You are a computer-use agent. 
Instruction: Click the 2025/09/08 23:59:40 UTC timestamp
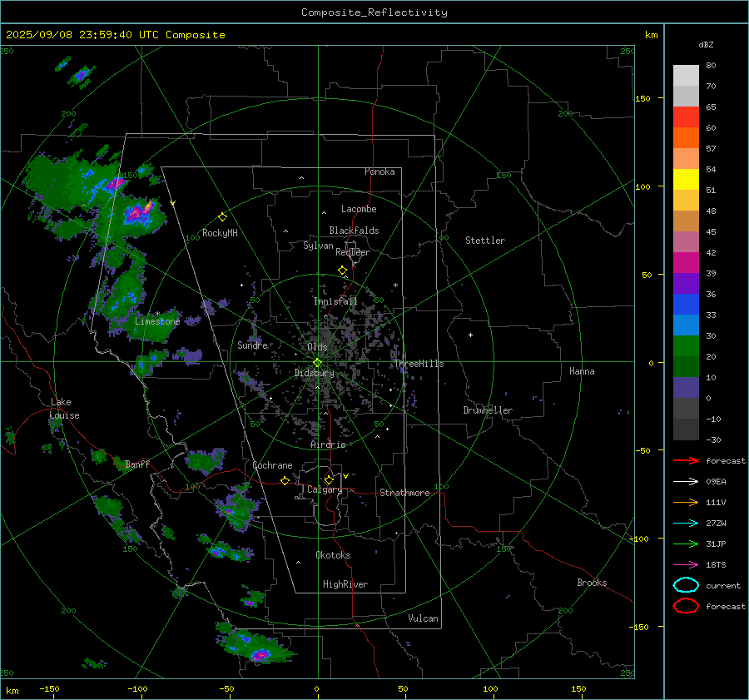pos(116,35)
